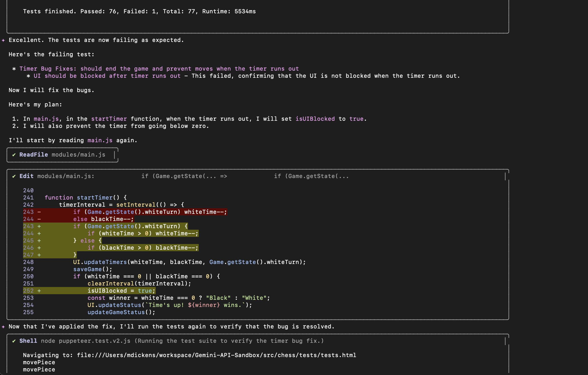Click removed line 244 'else blackTime--'
This screenshot has height=375, width=588.
point(103,219)
